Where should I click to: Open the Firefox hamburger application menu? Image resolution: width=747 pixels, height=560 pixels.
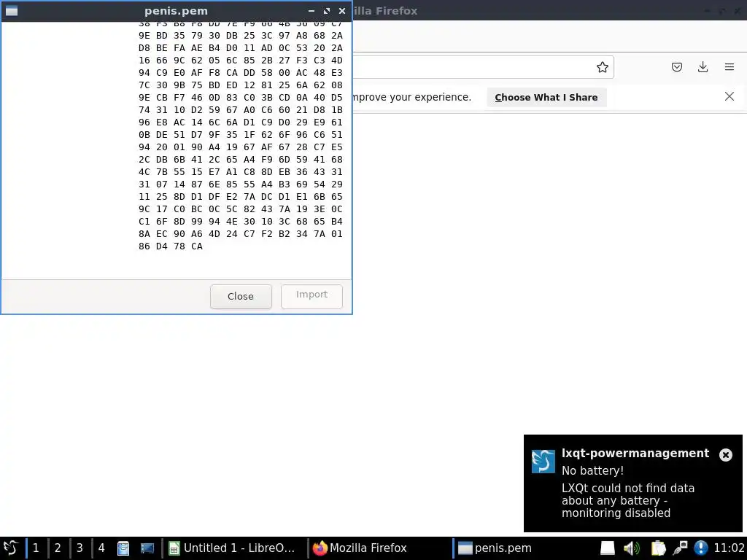point(729,67)
